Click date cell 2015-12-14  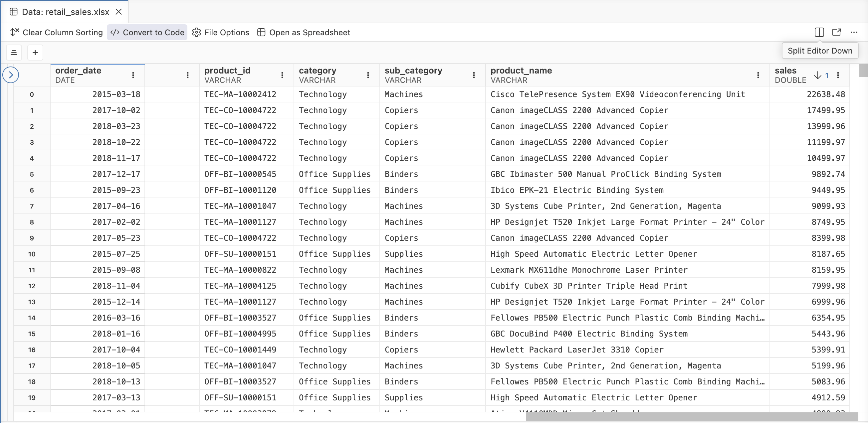click(98, 302)
